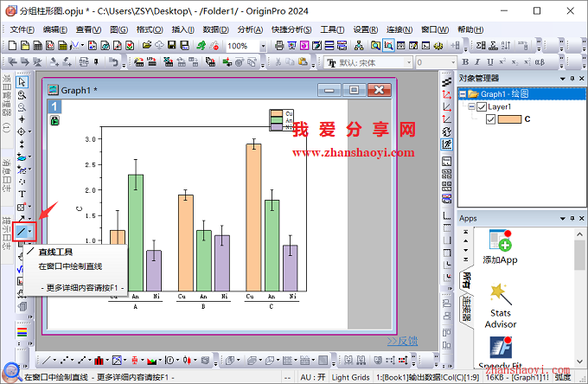The height and width of the screenshot is (384, 588).
Task: Click the New Workbook icon
Action: 38,46
